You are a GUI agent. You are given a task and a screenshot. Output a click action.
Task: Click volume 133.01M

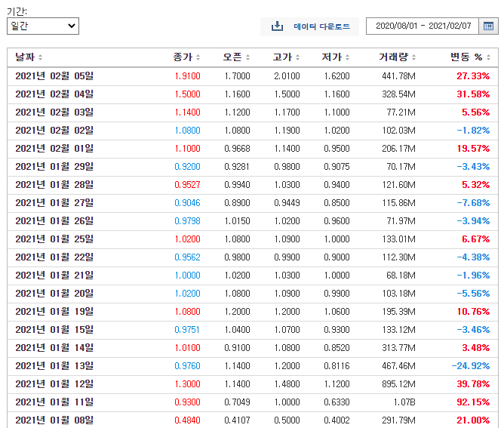398,239
